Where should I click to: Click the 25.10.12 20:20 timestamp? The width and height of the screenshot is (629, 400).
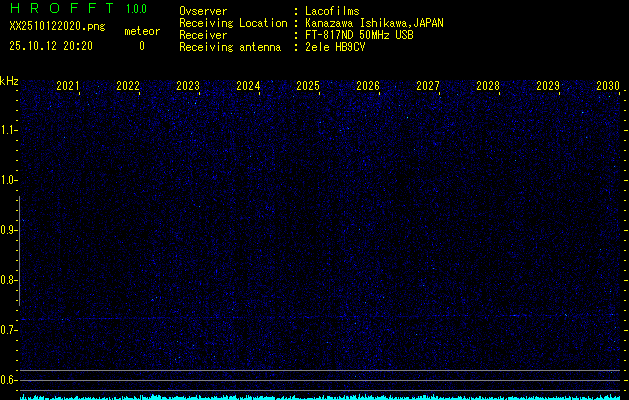tap(51, 45)
